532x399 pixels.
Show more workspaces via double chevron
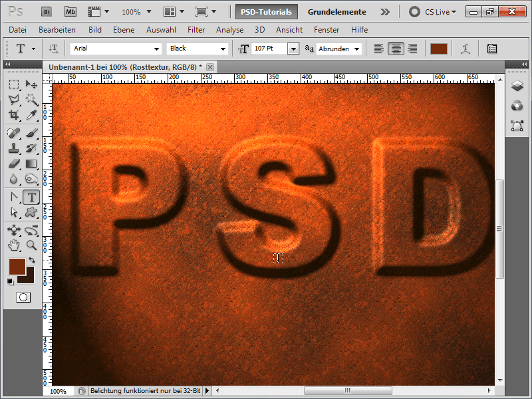pyautogui.click(x=385, y=12)
